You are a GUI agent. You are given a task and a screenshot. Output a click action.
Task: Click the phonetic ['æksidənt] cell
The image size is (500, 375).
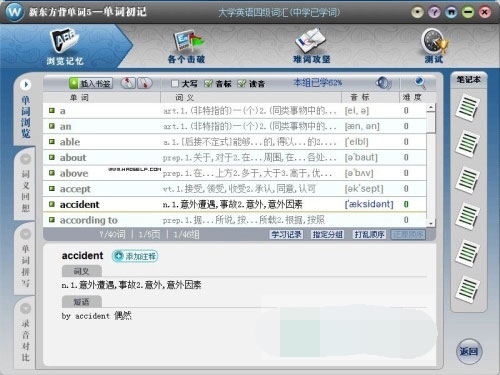(369, 204)
